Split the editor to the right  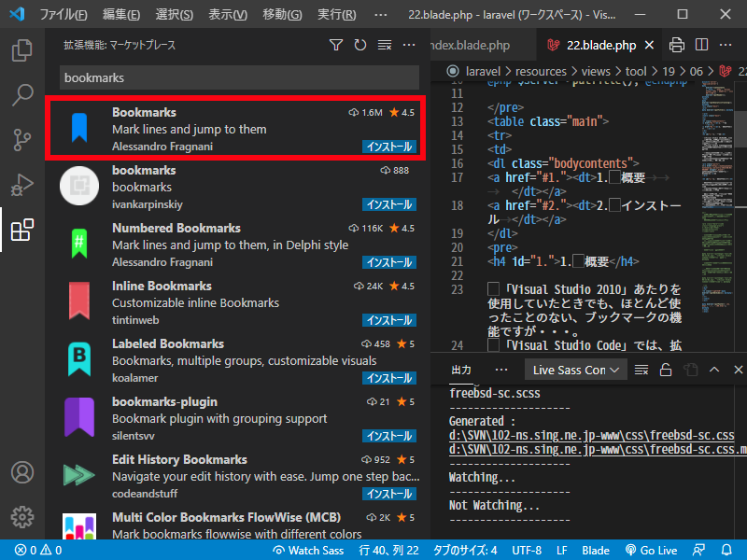[701, 45]
